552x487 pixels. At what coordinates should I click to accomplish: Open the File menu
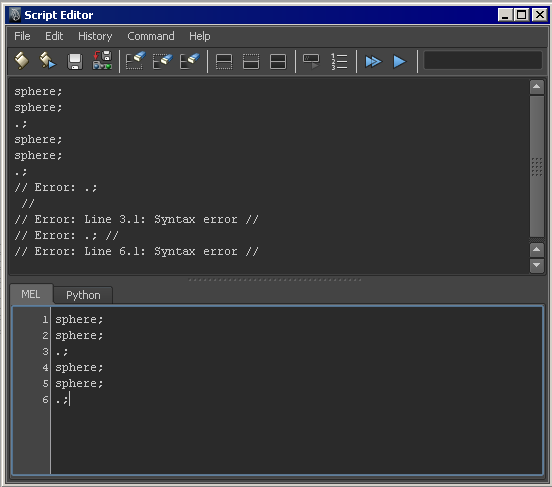22,36
